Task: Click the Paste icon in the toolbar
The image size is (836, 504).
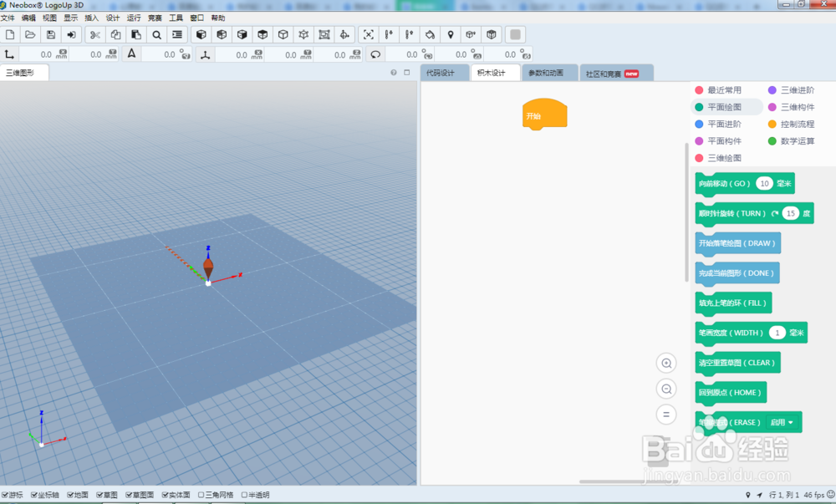Action: click(135, 34)
